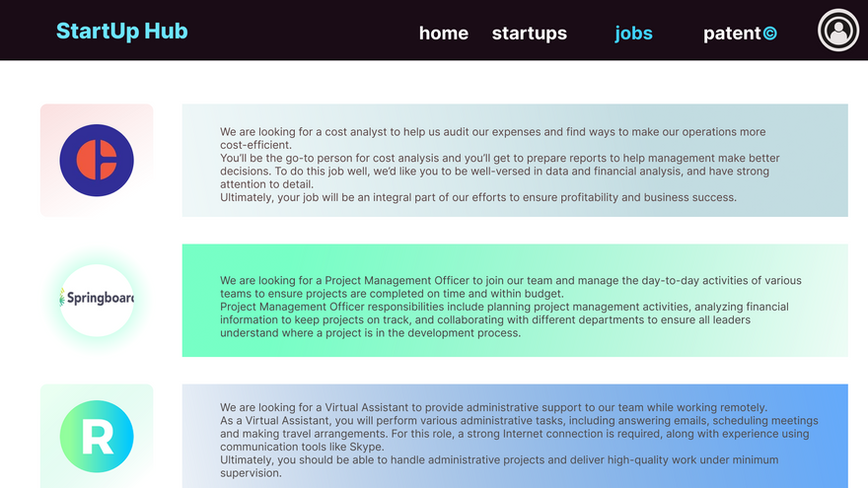Click the copyright symbol beside patent
This screenshot has height=488, width=868.
(x=770, y=34)
